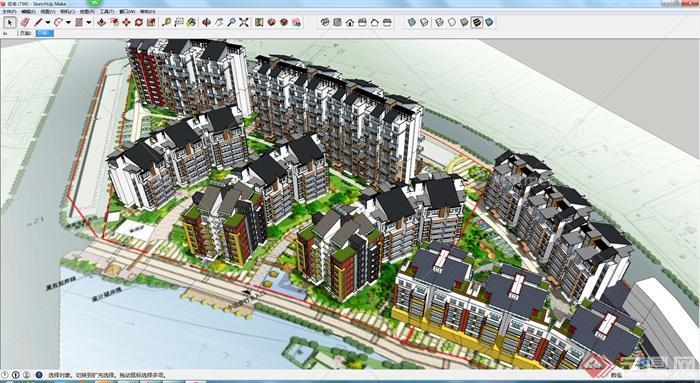Activate the Scale tool
Screen dimensions: 700x383
pos(151,22)
